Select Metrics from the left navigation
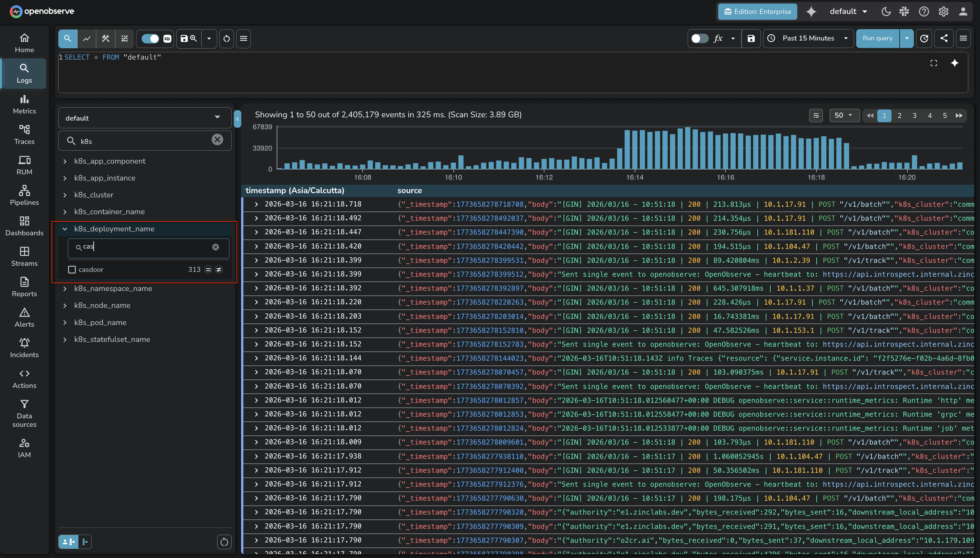This screenshot has height=558, width=980. (x=24, y=104)
